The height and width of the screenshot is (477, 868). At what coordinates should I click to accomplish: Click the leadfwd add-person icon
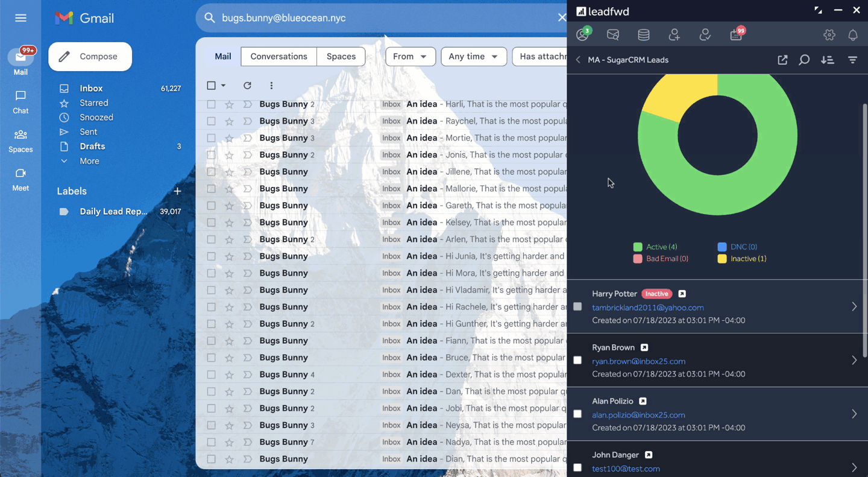(x=675, y=35)
